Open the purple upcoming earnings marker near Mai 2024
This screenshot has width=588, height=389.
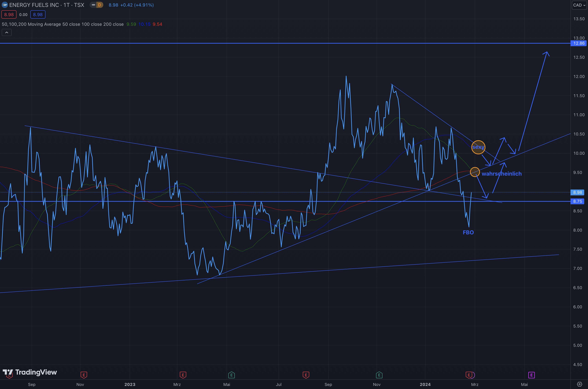(531, 375)
